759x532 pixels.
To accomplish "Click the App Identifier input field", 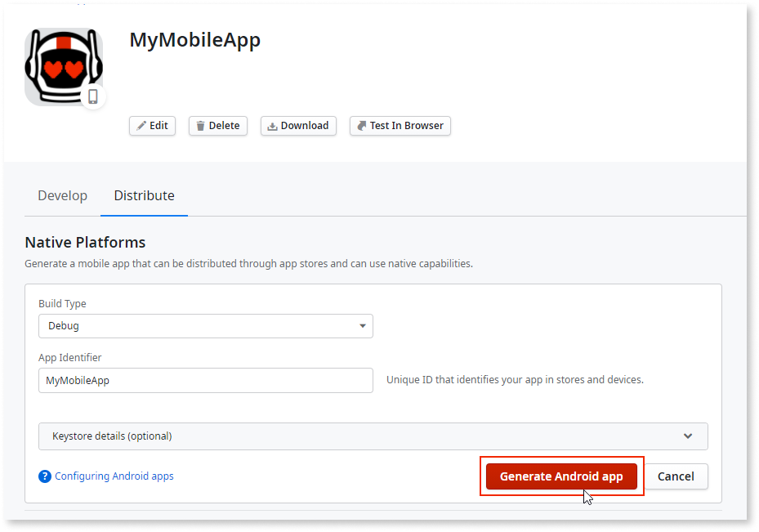I will 205,380.
